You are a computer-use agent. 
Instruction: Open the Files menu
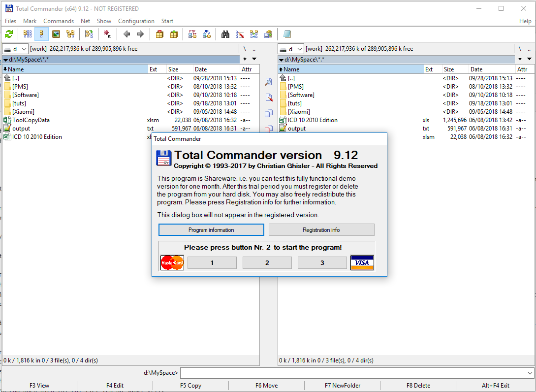(x=11, y=21)
